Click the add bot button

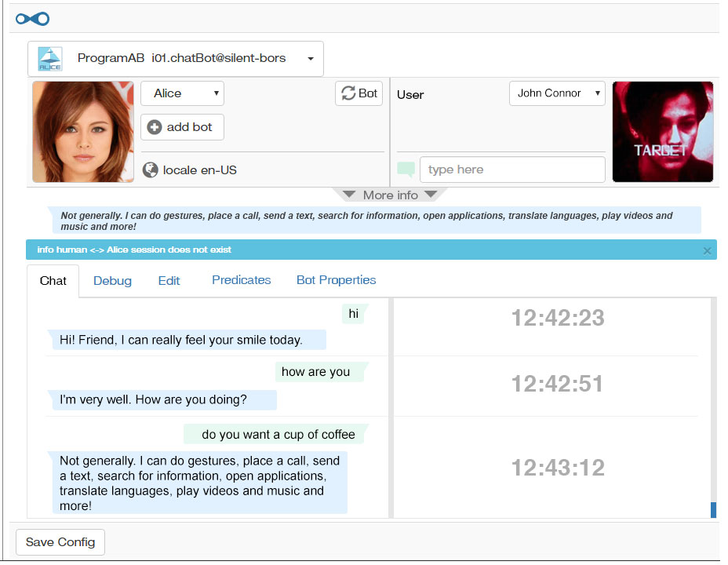182,127
